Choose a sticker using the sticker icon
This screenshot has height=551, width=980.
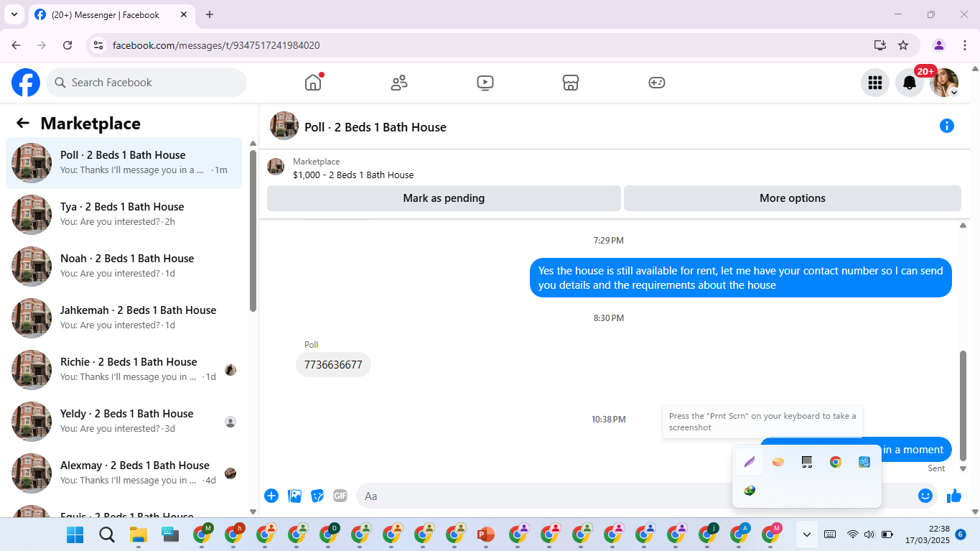317,496
